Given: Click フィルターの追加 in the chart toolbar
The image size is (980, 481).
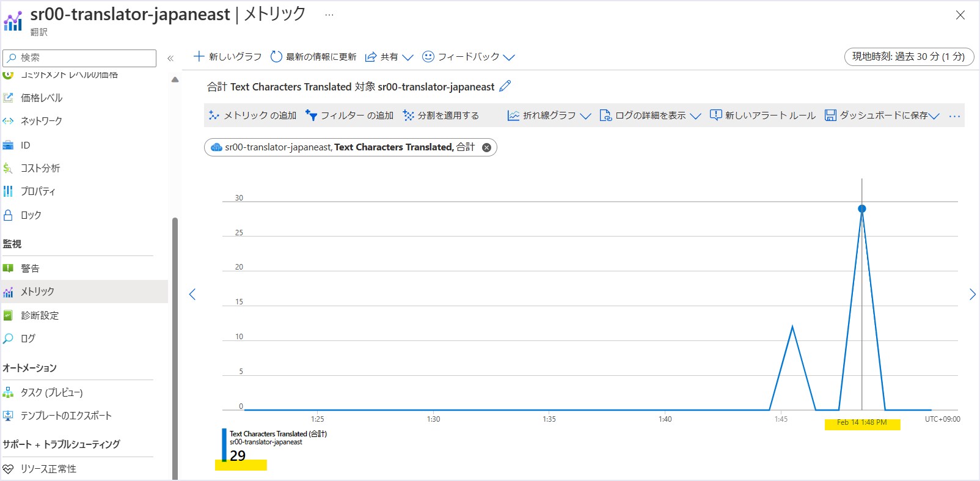Looking at the screenshot, I should click(x=349, y=116).
